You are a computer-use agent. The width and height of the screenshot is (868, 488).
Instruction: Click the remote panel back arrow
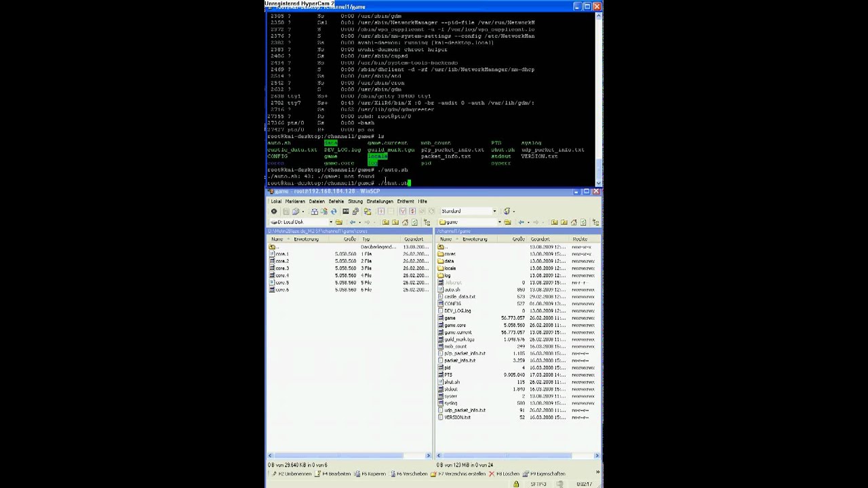tap(521, 222)
